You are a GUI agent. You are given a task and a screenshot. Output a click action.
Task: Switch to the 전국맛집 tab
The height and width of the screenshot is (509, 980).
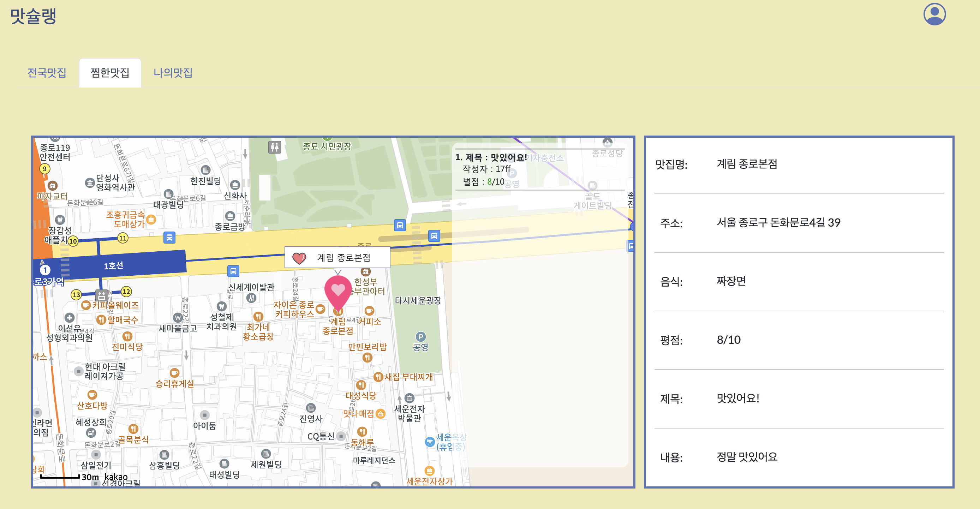point(47,73)
